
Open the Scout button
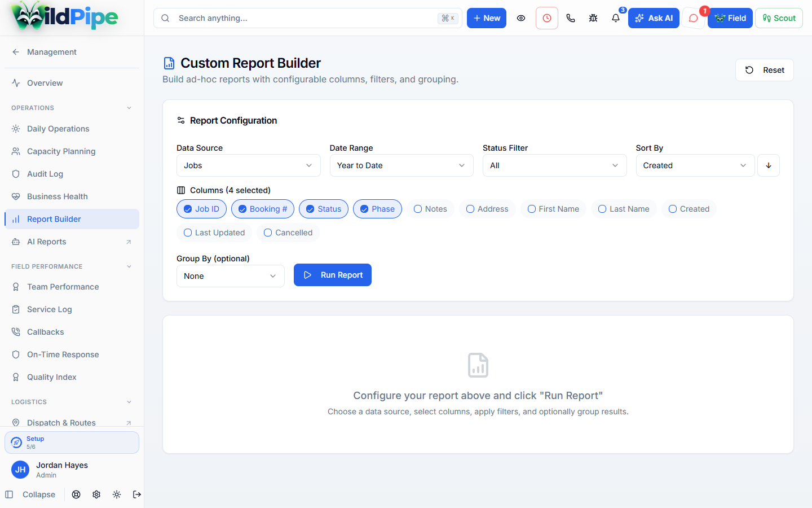[779, 18]
